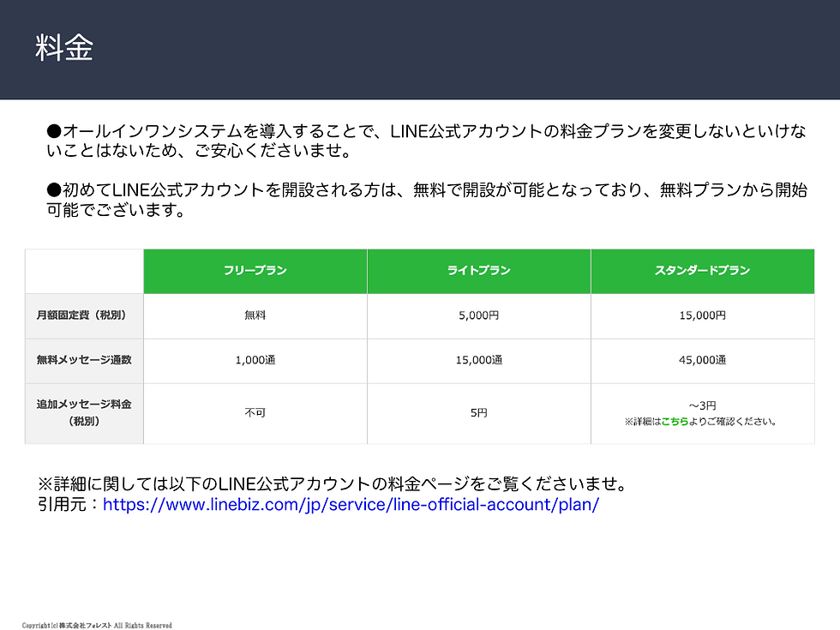The width and height of the screenshot is (840, 630).
Task: Click the 追加メッセージ料金（税別）row label
Action: click(x=83, y=413)
